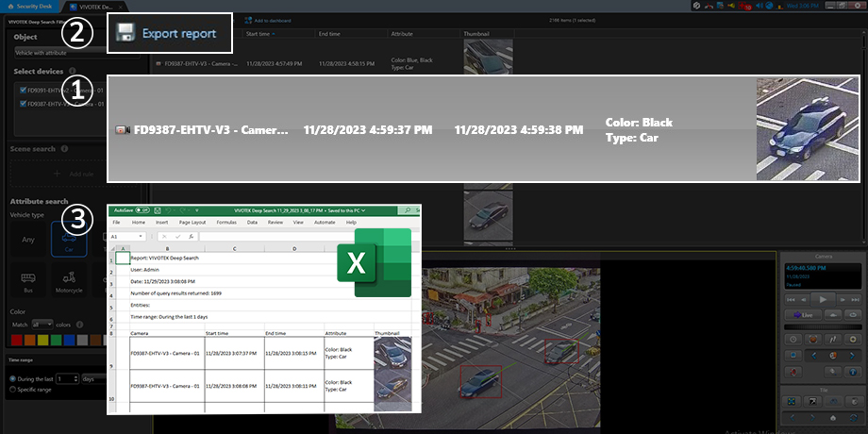Open Excel Review tab

275,222
